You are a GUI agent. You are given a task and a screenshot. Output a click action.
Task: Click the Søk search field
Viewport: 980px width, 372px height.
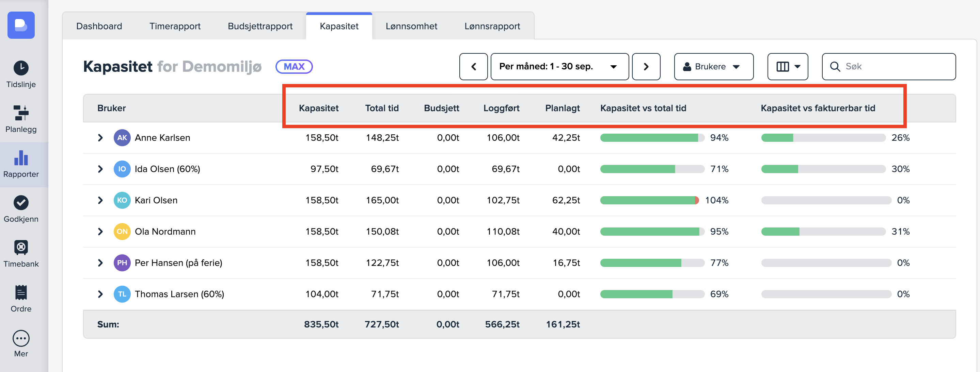click(894, 67)
